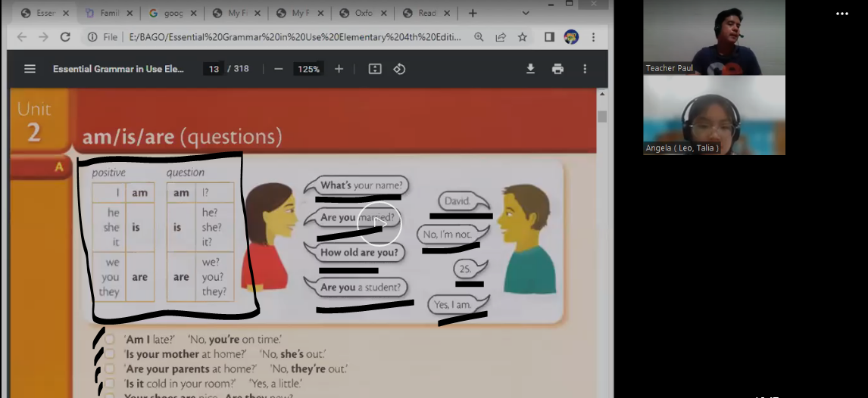
Task: Bookmark this tab with the star icon
Action: 522,37
